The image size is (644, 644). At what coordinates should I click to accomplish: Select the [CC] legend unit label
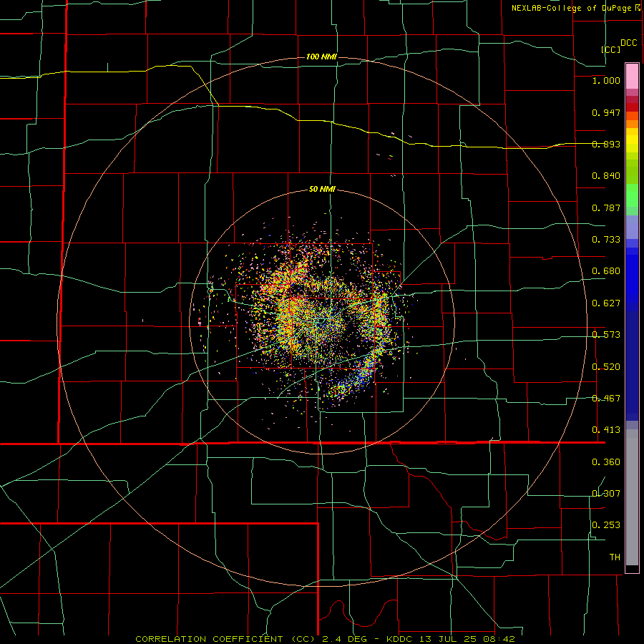pos(611,49)
